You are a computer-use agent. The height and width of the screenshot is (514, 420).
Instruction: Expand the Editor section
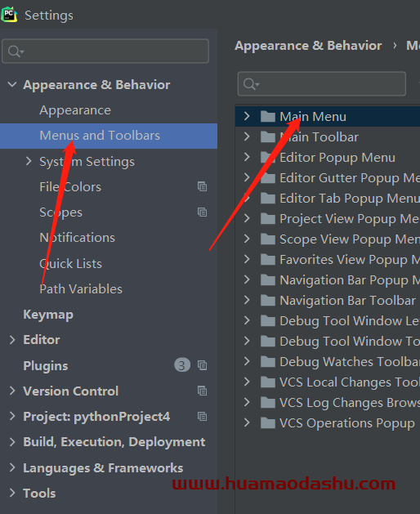click(x=12, y=340)
